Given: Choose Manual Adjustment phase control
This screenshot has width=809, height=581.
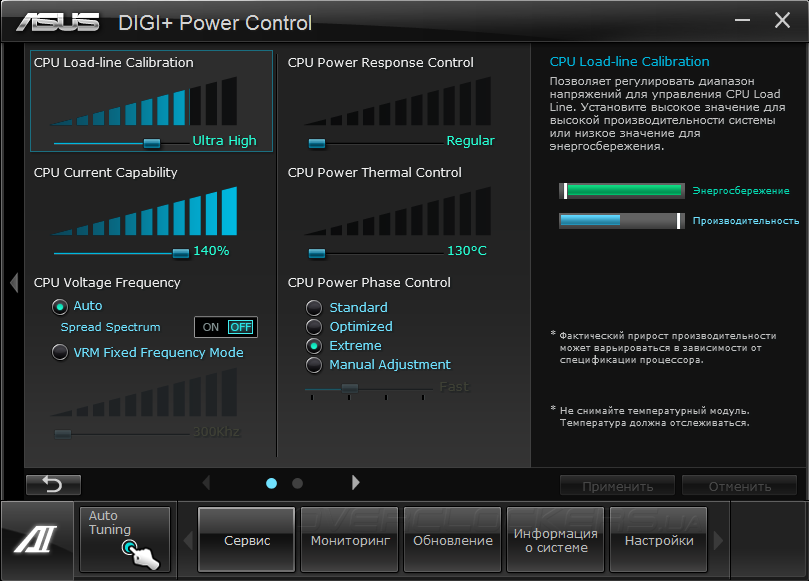Looking at the screenshot, I should click(314, 365).
